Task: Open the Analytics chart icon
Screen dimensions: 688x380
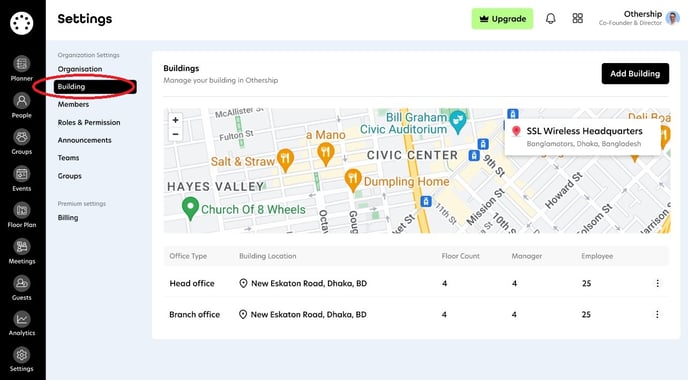Action: coord(22,319)
